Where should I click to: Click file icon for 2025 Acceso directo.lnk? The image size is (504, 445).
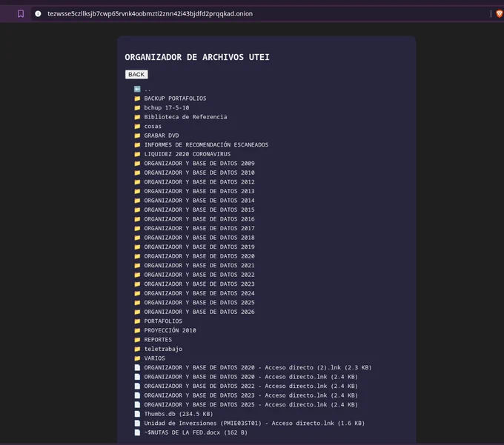[x=137, y=405]
